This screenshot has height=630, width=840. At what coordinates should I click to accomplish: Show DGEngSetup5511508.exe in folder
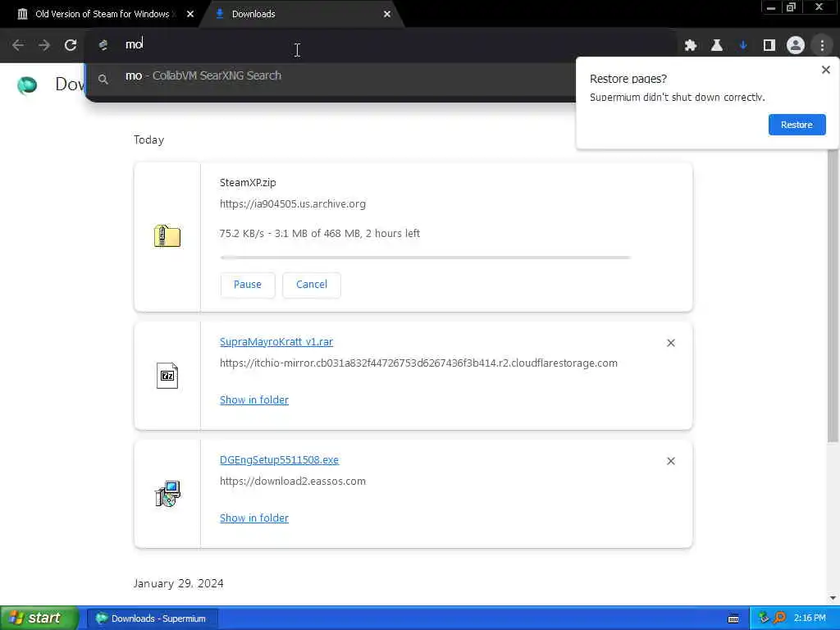tap(254, 518)
